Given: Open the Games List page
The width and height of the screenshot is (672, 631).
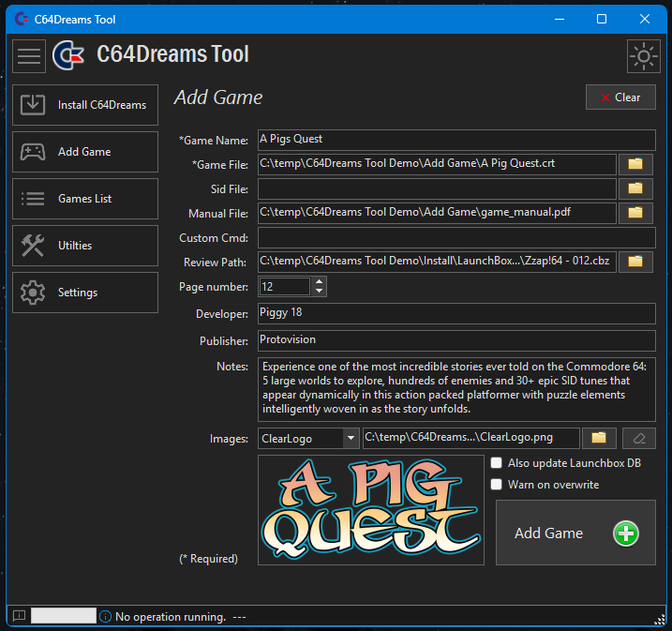Looking at the screenshot, I should coord(85,199).
